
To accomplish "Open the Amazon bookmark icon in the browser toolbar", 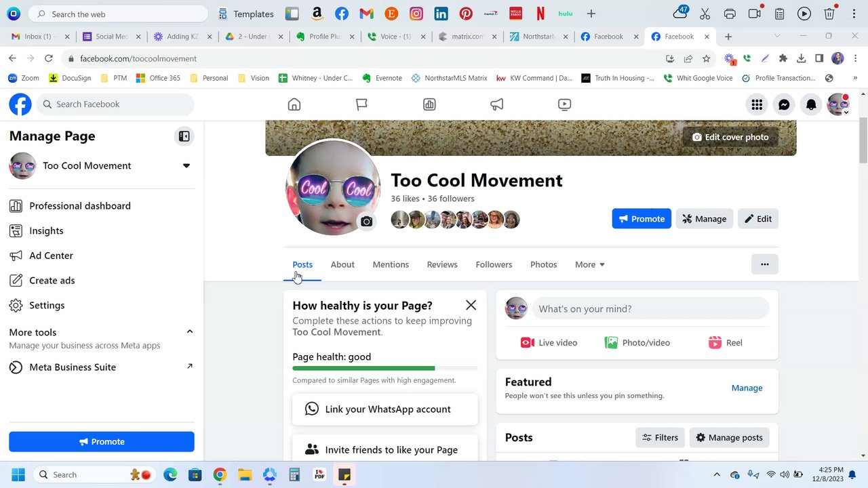I will tap(317, 14).
